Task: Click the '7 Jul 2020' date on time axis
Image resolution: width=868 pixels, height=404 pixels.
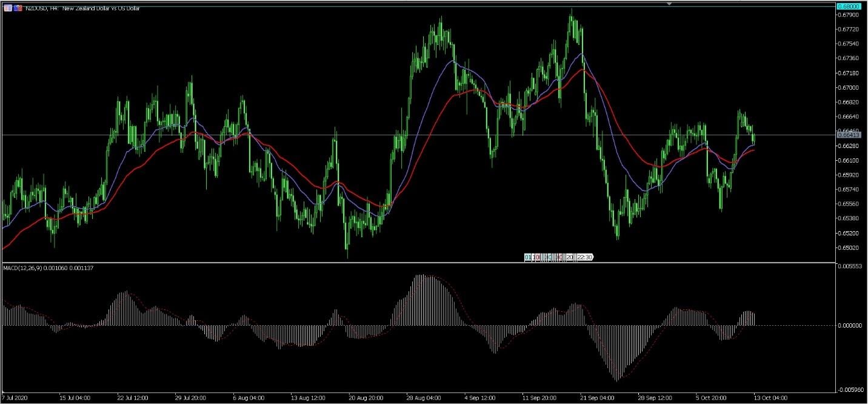Action: [15, 398]
